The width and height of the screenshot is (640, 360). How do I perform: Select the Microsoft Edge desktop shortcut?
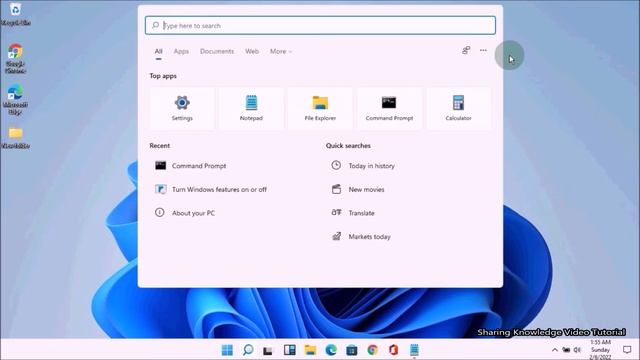click(x=16, y=100)
